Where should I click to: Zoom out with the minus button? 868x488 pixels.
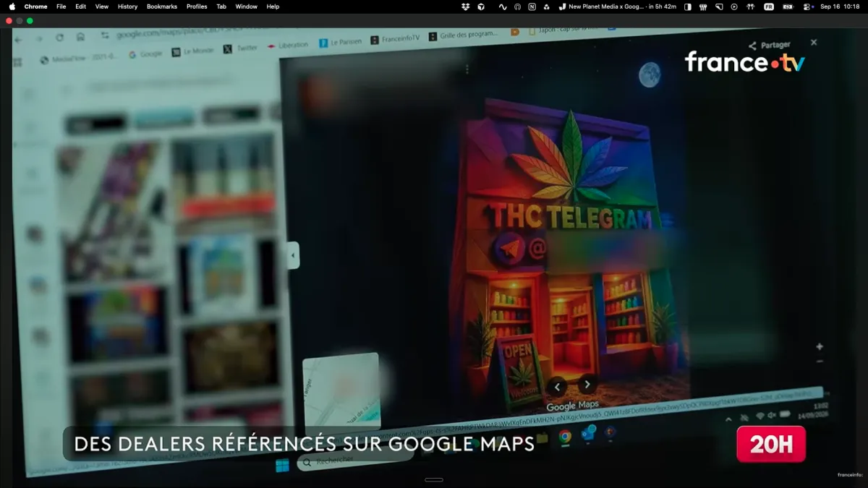tap(820, 361)
